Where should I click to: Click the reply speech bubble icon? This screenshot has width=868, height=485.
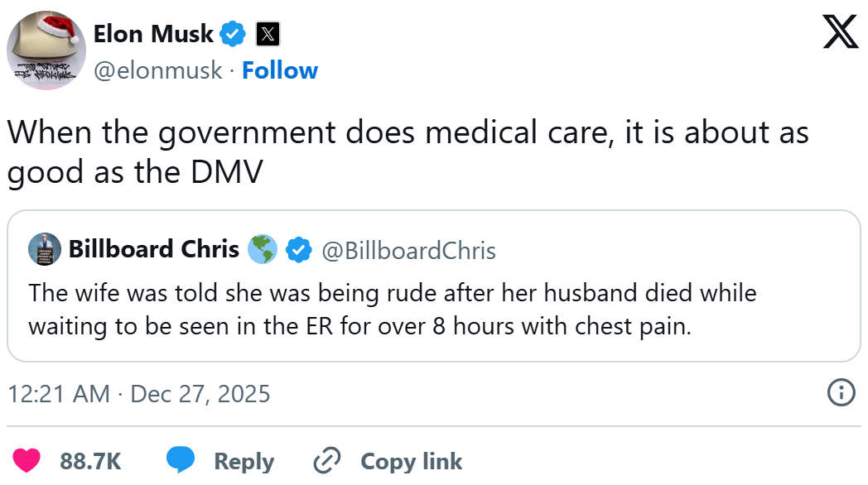(181, 460)
